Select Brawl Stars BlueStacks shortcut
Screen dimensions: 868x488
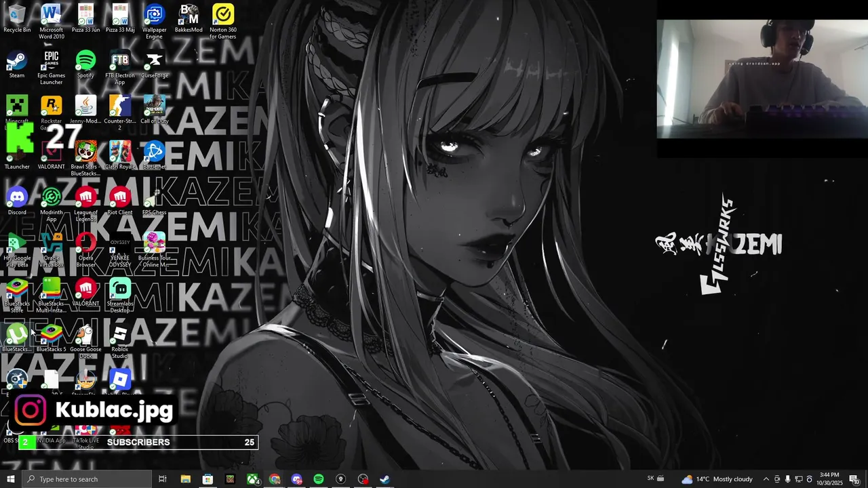(85, 159)
